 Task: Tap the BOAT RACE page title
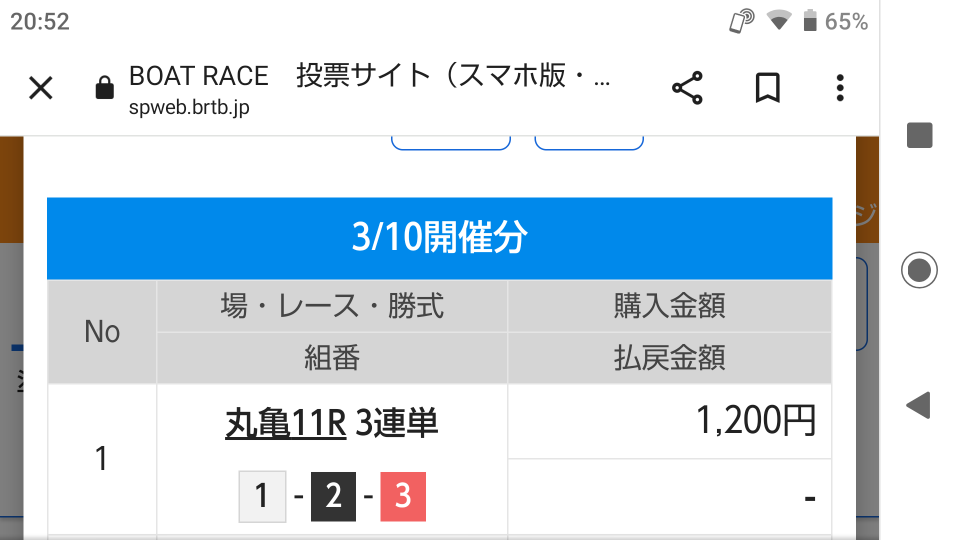tap(199, 76)
